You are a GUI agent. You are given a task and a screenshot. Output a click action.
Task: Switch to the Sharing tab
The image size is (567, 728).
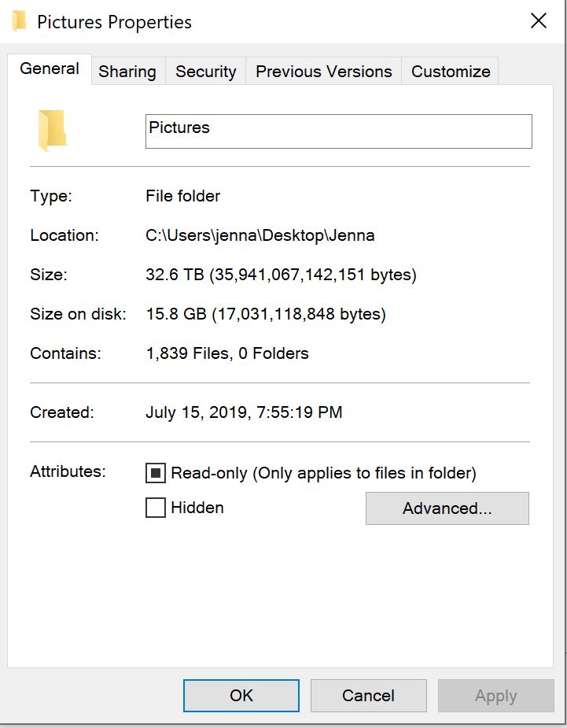(x=127, y=72)
